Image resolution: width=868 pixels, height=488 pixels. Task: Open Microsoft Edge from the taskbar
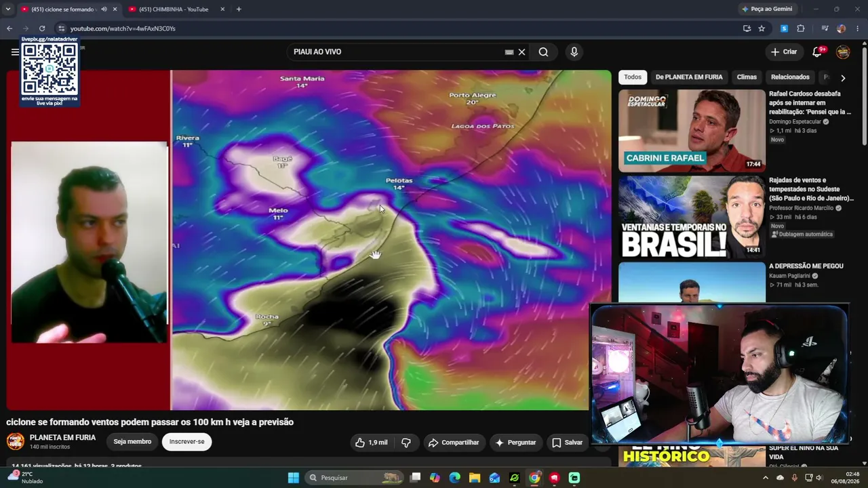pos(455,478)
